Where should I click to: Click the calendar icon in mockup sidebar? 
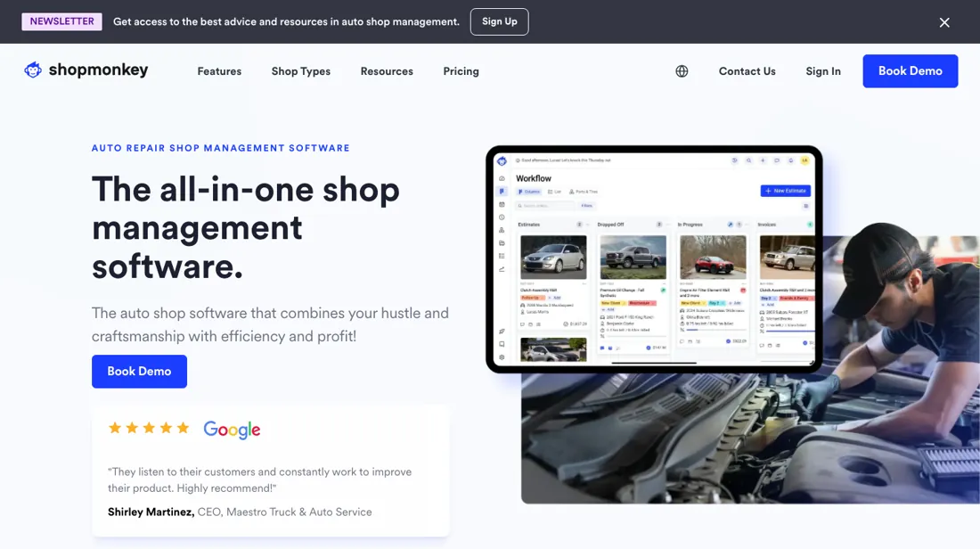pyautogui.click(x=502, y=204)
